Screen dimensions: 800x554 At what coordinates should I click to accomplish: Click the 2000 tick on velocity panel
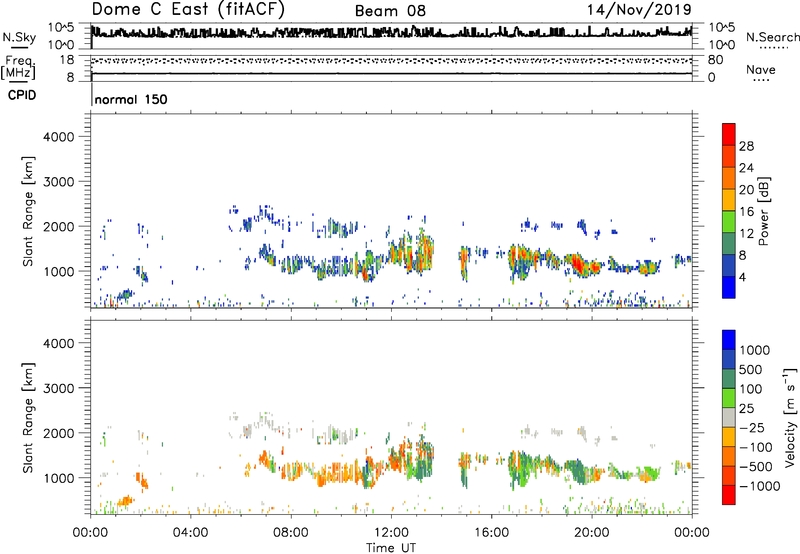pos(59,433)
